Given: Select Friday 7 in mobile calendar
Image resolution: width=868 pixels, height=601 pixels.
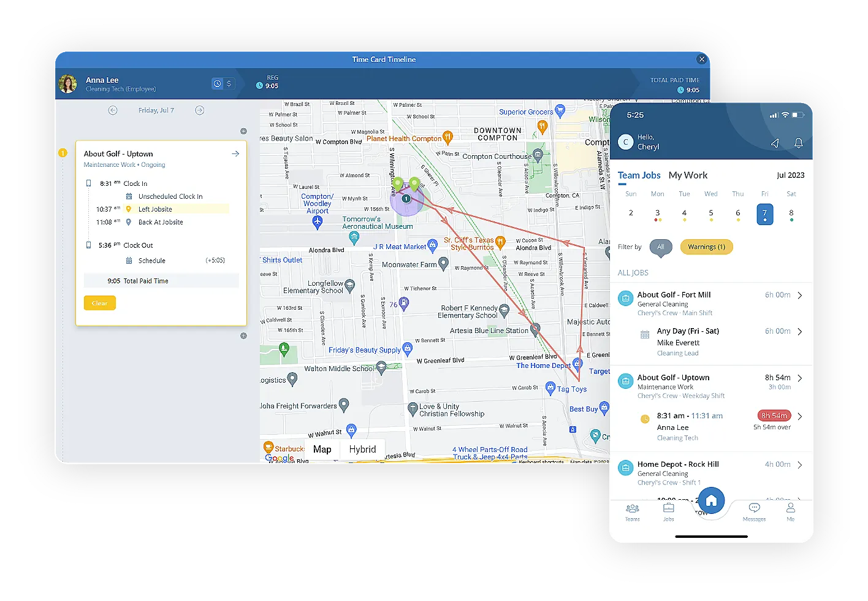Looking at the screenshot, I should [x=764, y=214].
